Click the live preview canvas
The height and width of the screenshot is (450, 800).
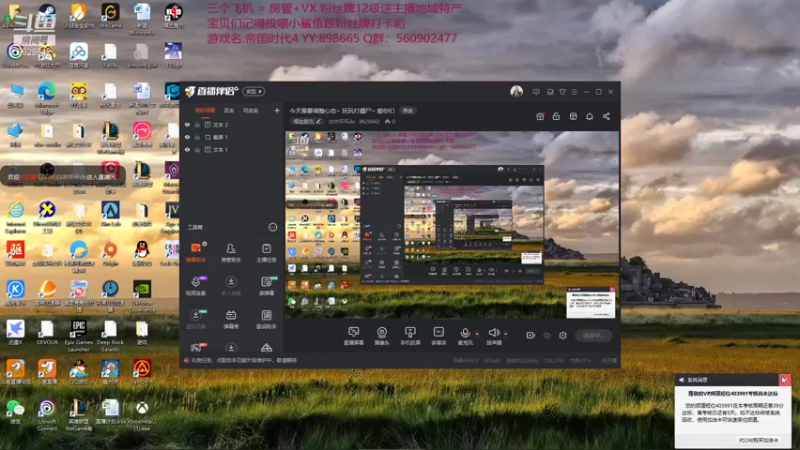[x=451, y=225]
